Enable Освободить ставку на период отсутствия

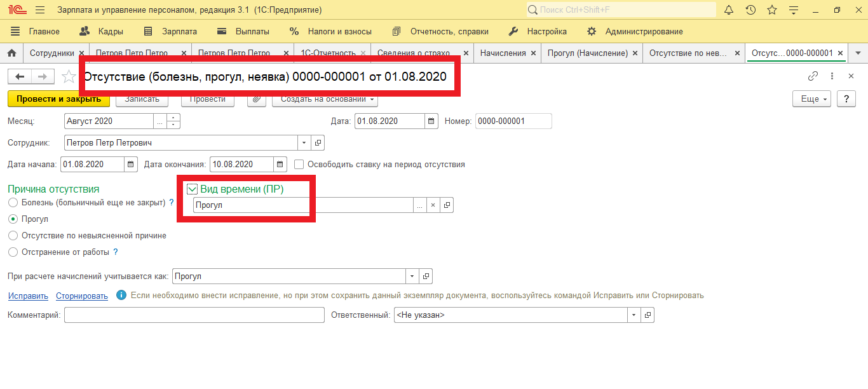click(x=298, y=164)
